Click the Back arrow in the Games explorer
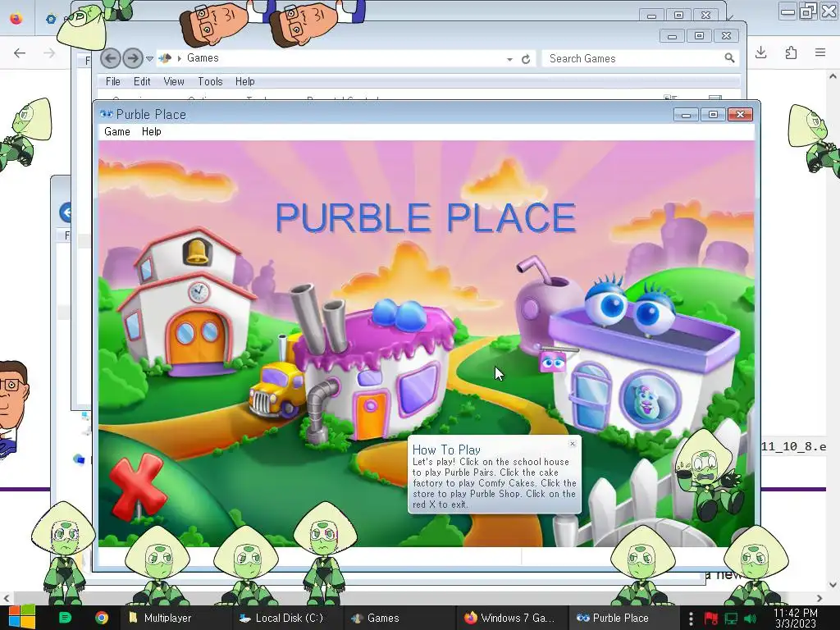The width and height of the screenshot is (840, 630). pyautogui.click(x=111, y=58)
